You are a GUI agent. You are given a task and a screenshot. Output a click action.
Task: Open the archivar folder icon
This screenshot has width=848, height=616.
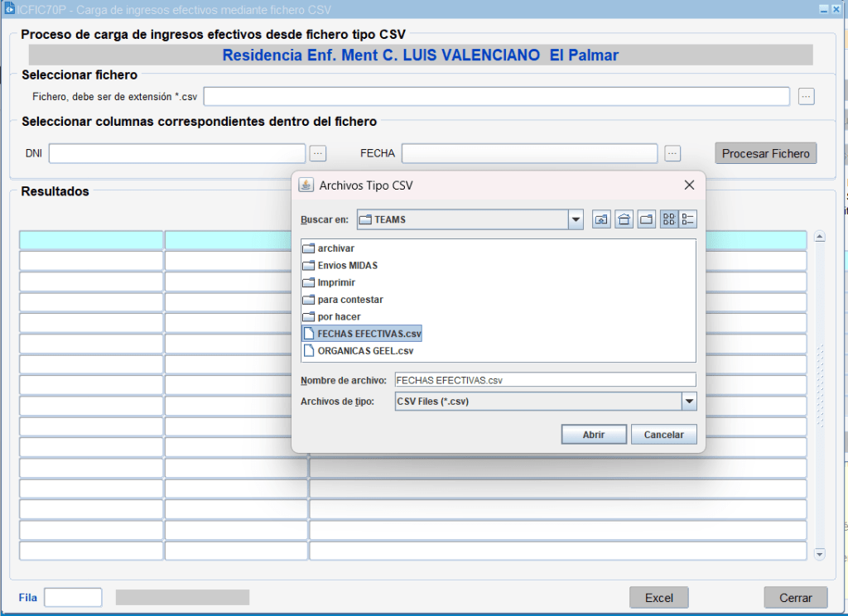click(x=309, y=248)
